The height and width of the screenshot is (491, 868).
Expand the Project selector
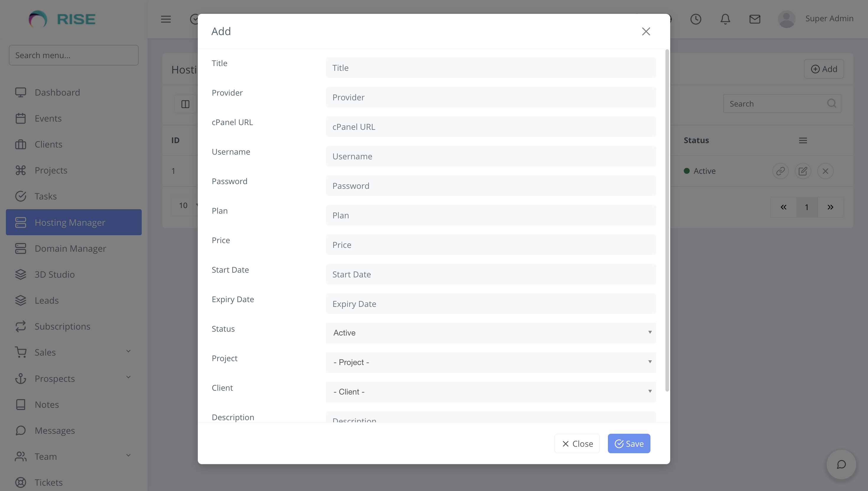[490, 362]
